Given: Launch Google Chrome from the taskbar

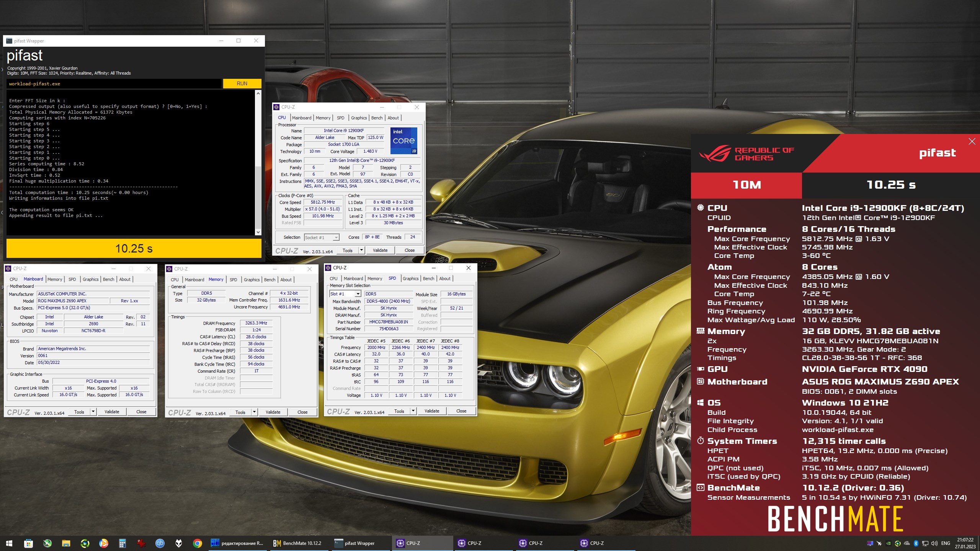Looking at the screenshot, I should coord(198,543).
